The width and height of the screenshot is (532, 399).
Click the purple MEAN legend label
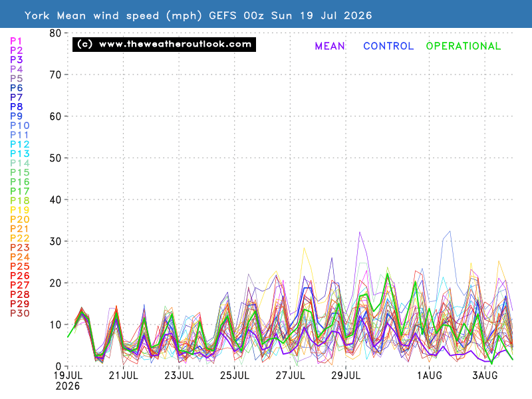tap(330, 46)
